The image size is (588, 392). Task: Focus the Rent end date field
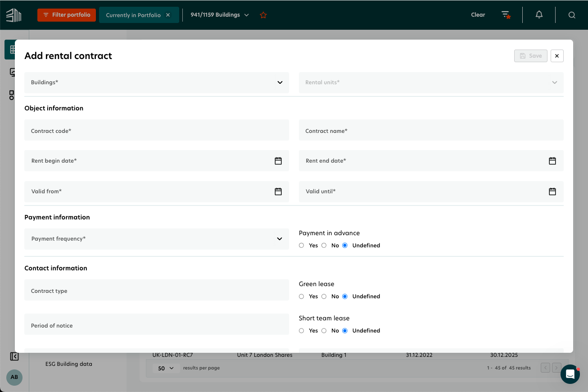pos(431,161)
